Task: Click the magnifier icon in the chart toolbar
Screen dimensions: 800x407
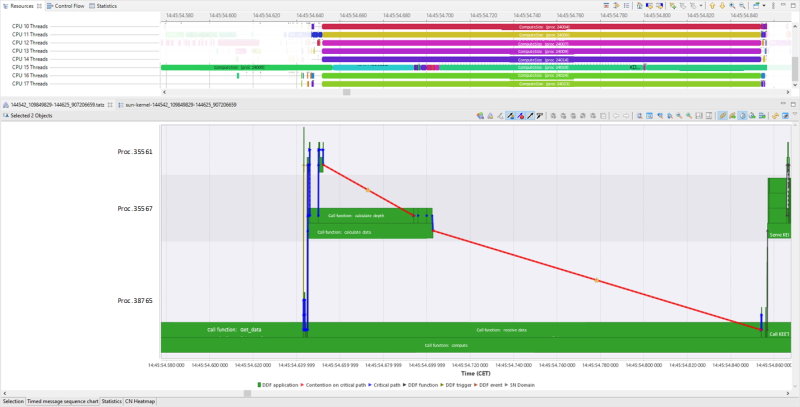Action: point(639,116)
